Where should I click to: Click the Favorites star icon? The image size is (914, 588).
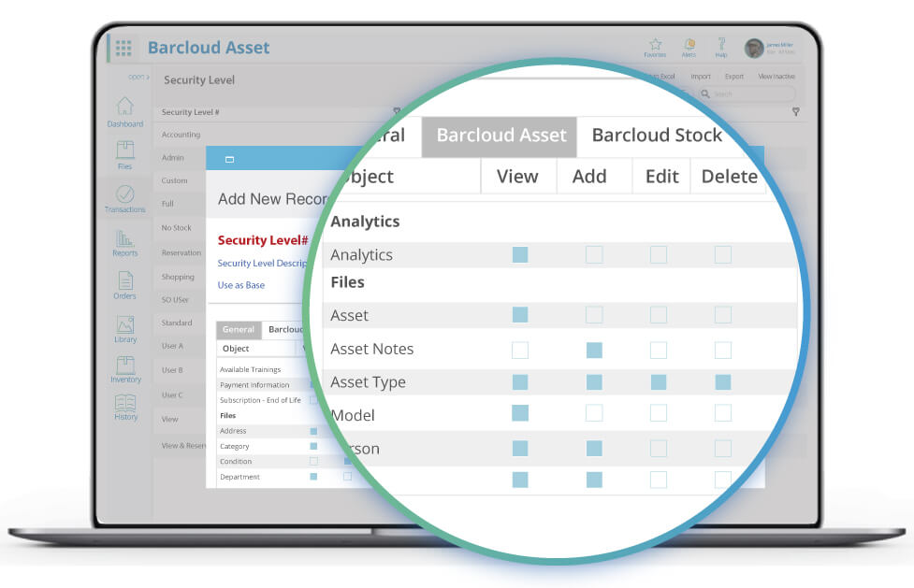tap(655, 45)
